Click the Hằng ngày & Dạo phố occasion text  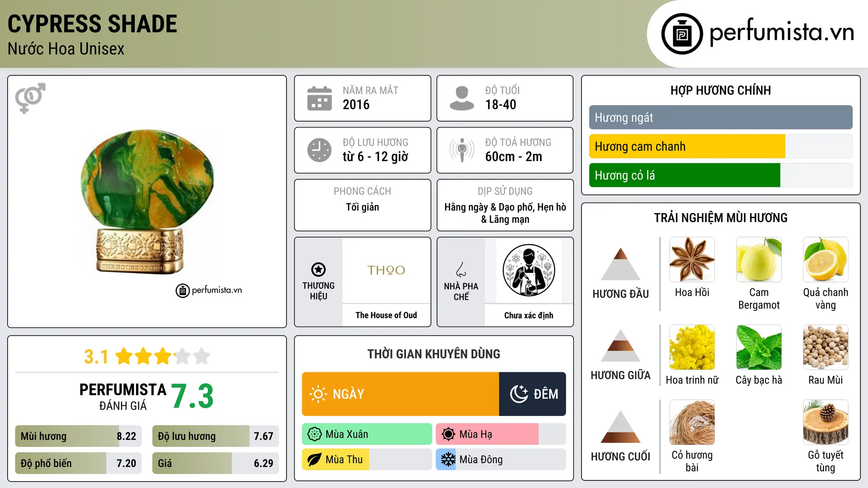pyautogui.click(x=505, y=213)
